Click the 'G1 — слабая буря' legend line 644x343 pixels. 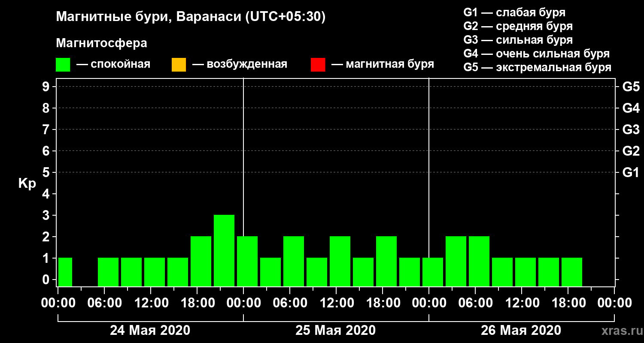514,12
